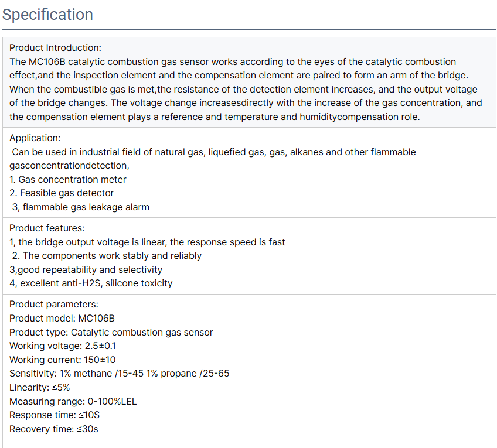Click the Product features label
The height and width of the screenshot is (448, 497).
pyautogui.click(x=47, y=228)
